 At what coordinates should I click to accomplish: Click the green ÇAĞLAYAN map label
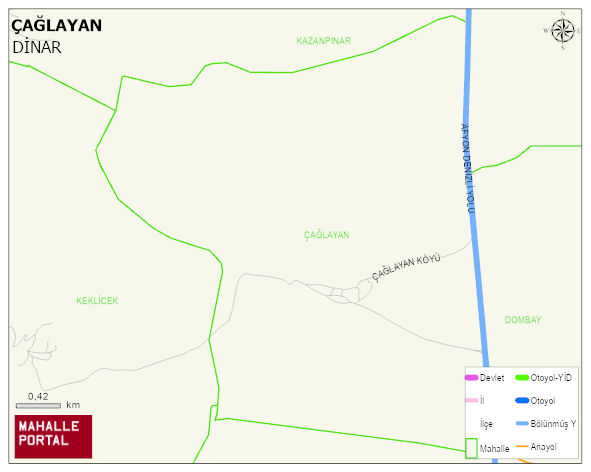(326, 235)
